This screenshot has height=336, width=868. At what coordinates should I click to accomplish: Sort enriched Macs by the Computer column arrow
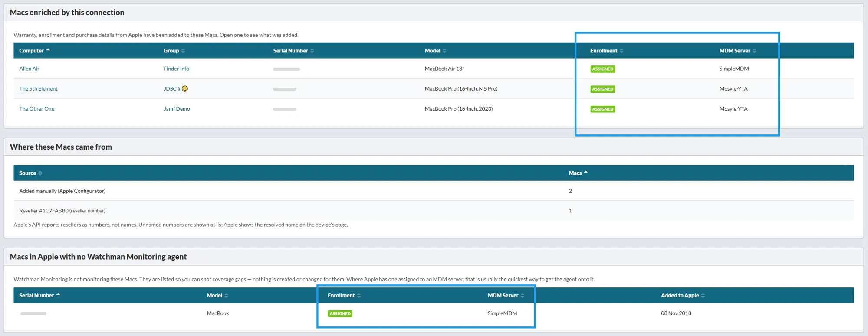coord(48,50)
